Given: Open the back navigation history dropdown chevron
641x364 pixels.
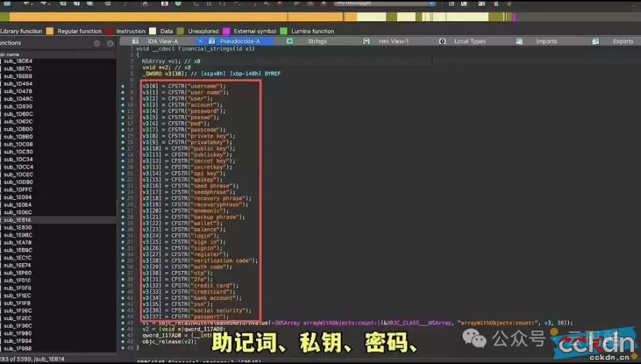Looking at the screenshot, I should pyautogui.click(x=31, y=4).
